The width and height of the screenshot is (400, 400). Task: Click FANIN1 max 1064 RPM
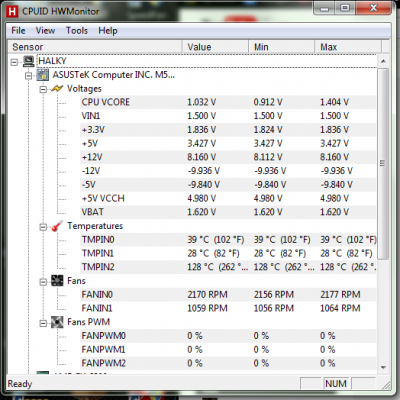click(340, 308)
